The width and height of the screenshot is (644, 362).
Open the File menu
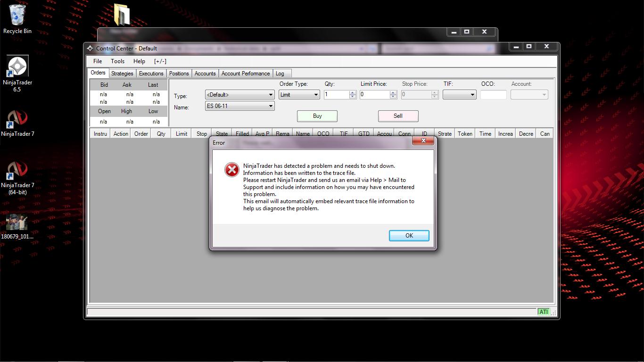coord(98,61)
